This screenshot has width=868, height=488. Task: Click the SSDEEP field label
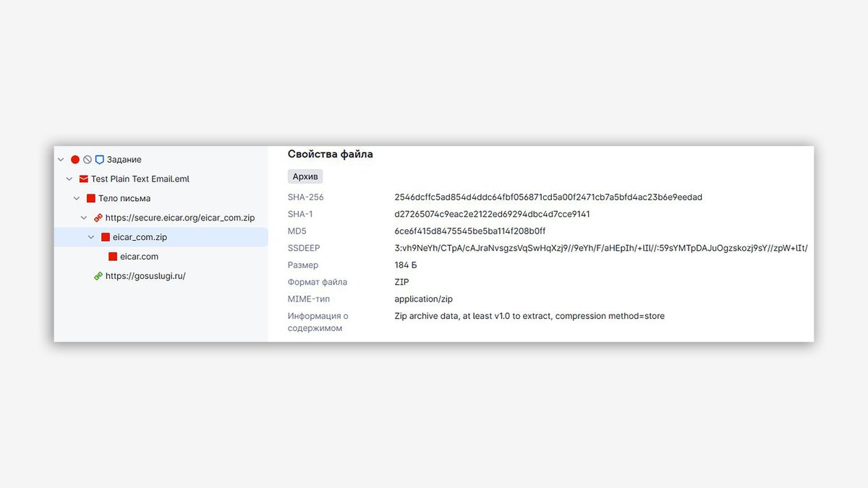304,248
